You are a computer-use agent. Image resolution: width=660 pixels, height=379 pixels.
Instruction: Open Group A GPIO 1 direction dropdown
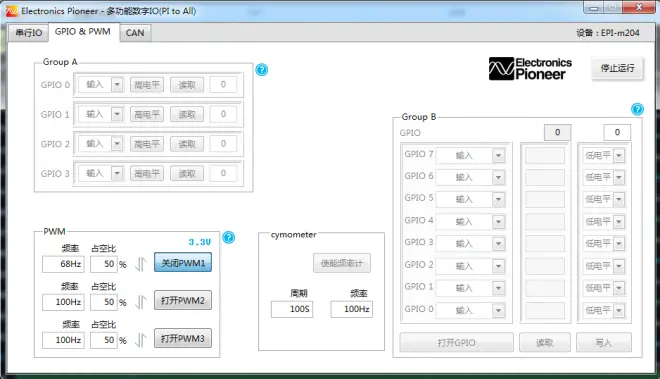[117, 114]
